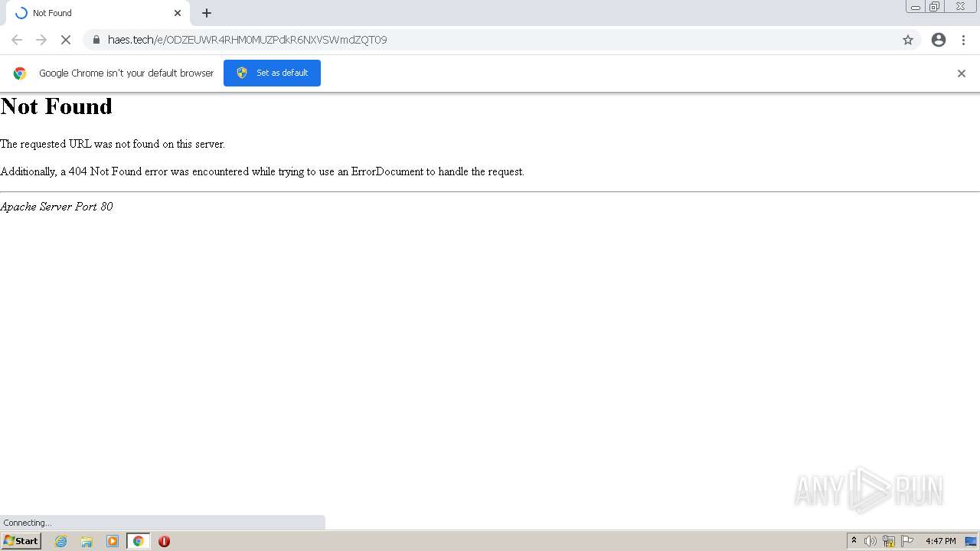Screen dimensions: 980x551
Task: Select Chrome in the taskbar
Action: (x=138, y=541)
